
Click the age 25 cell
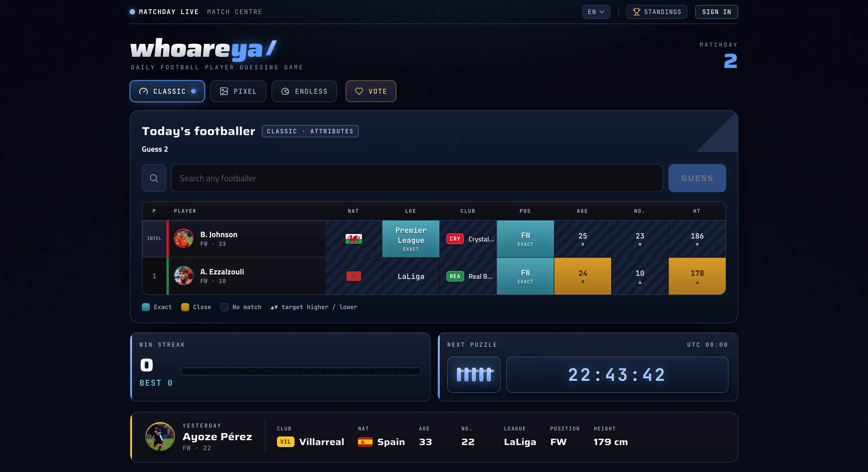583,239
